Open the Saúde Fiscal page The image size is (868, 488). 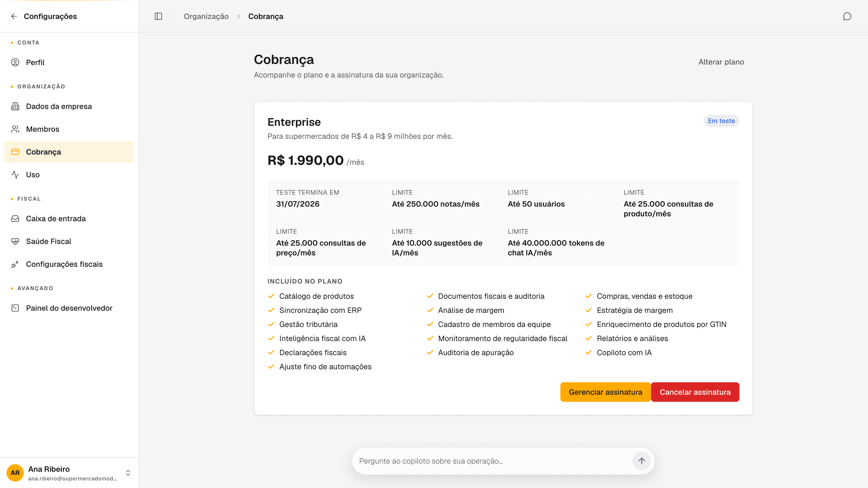click(x=69, y=242)
